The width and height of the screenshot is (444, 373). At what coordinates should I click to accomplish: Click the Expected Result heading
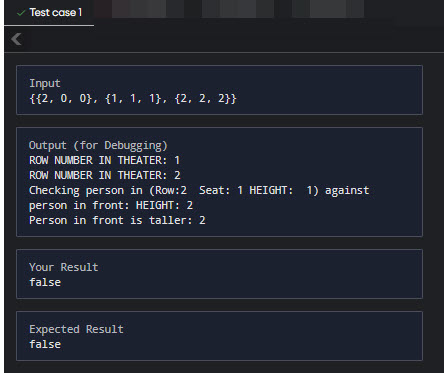[76, 329]
